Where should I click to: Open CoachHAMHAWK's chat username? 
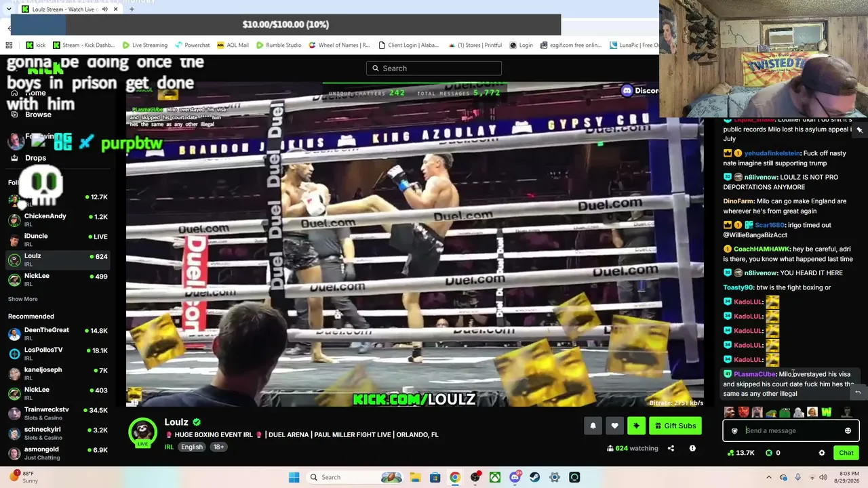coord(762,249)
